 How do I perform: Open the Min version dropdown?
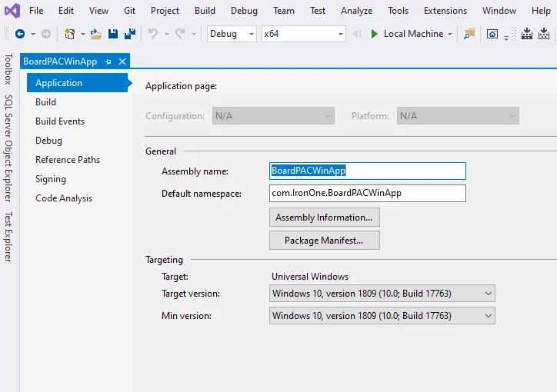point(382,315)
